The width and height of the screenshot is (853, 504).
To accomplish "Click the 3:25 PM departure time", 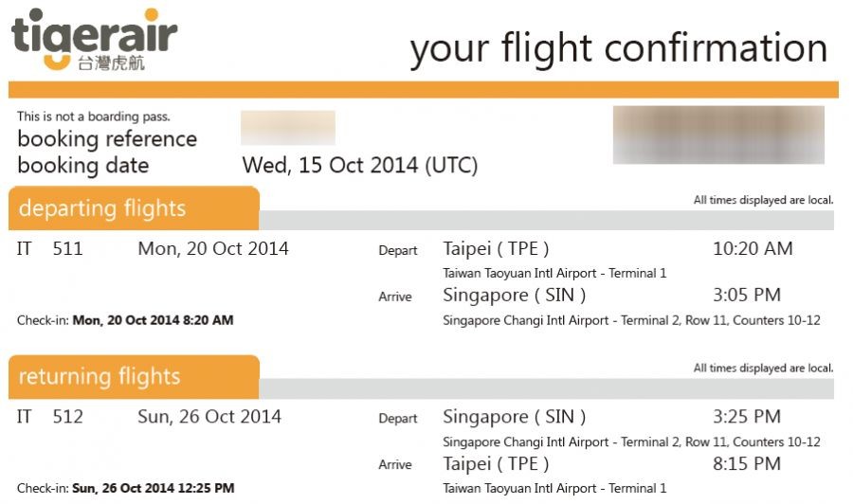I will point(747,417).
